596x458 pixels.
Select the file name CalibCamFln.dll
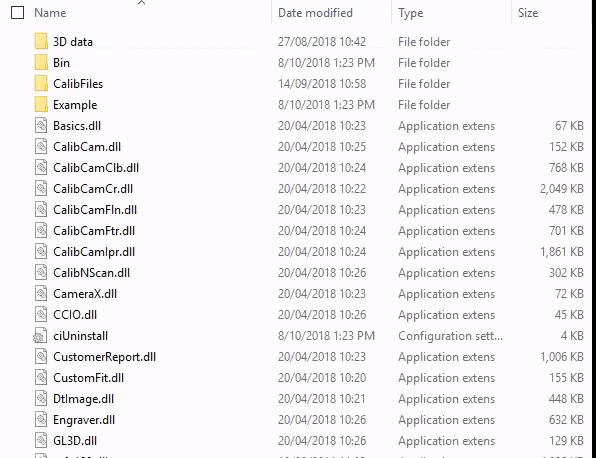[95, 210]
